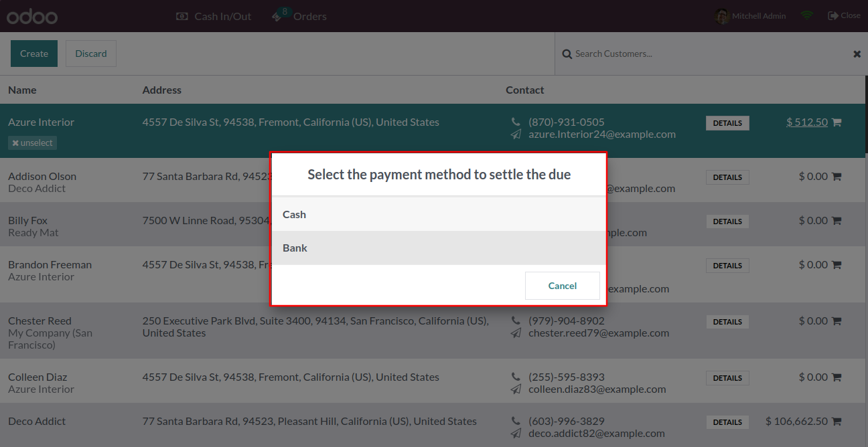Choose Cash as payment method
Image resolution: width=868 pixels, height=447 pixels.
point(439,214)
